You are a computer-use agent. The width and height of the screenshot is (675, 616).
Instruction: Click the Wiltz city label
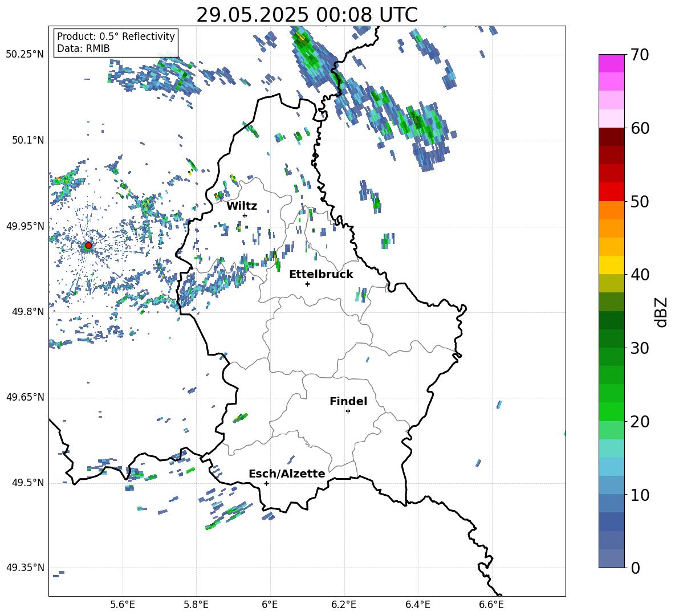242,206
